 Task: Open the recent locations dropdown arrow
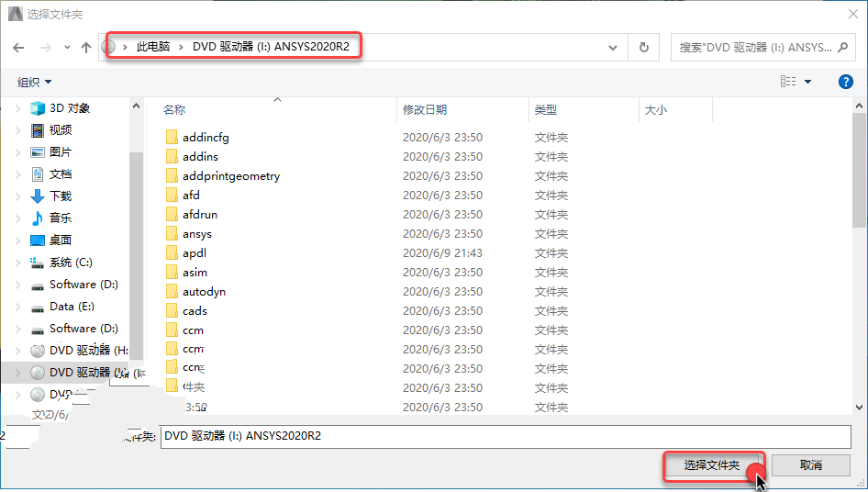[67, 48]
